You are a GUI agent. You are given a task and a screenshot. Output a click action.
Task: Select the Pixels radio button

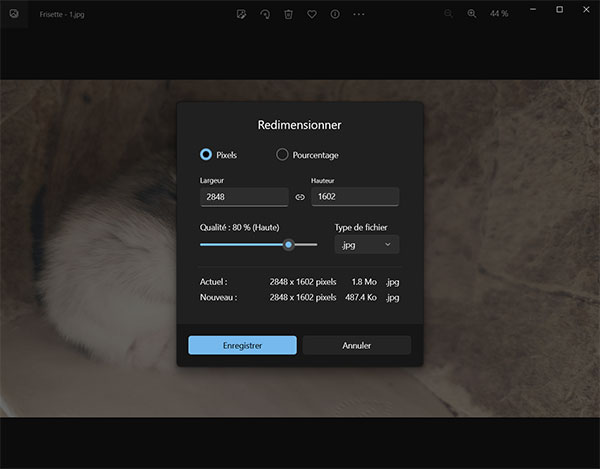tap(206, 155)
